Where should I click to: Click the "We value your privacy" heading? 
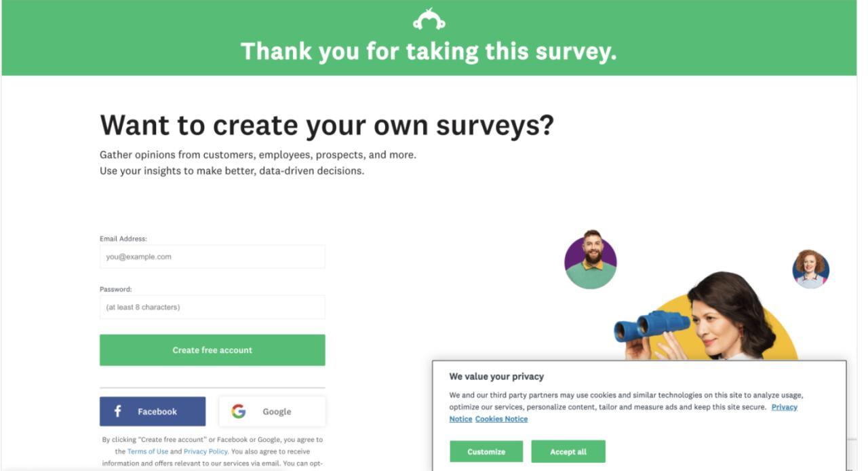click(x=496, y=377)
